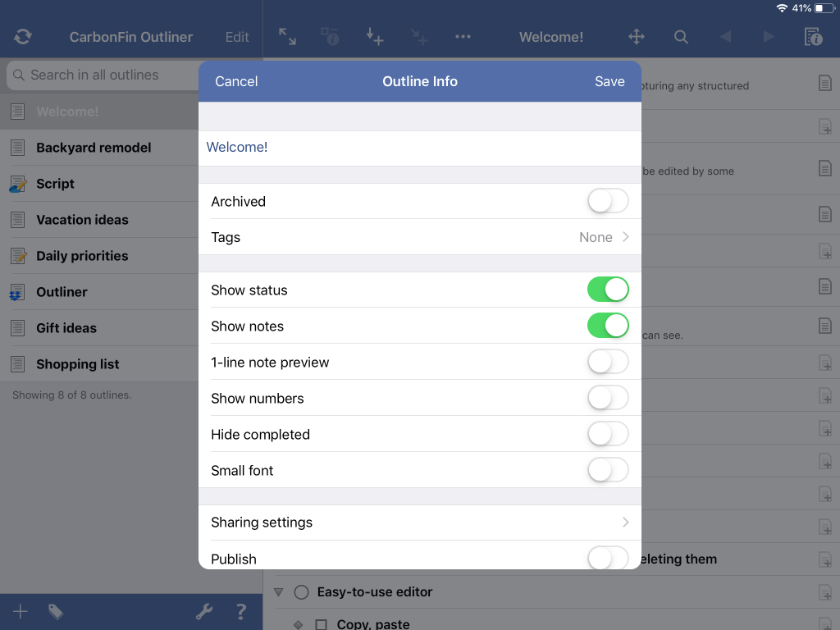The height and width of the screenshot is (630, 840).
Task: Add note for Easy-to-use editor row
Action: (x=825, y=592)
